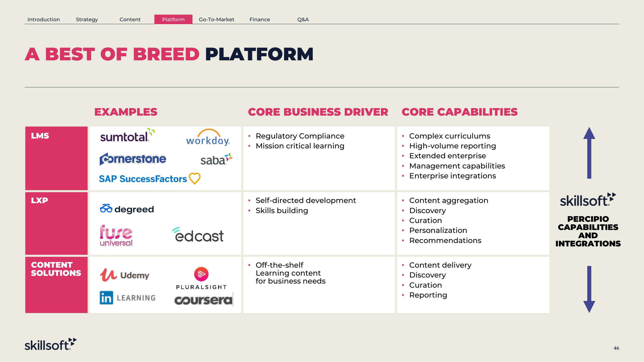Select the Content delivery bullet
644x362 pixels.
pos(440,265)
